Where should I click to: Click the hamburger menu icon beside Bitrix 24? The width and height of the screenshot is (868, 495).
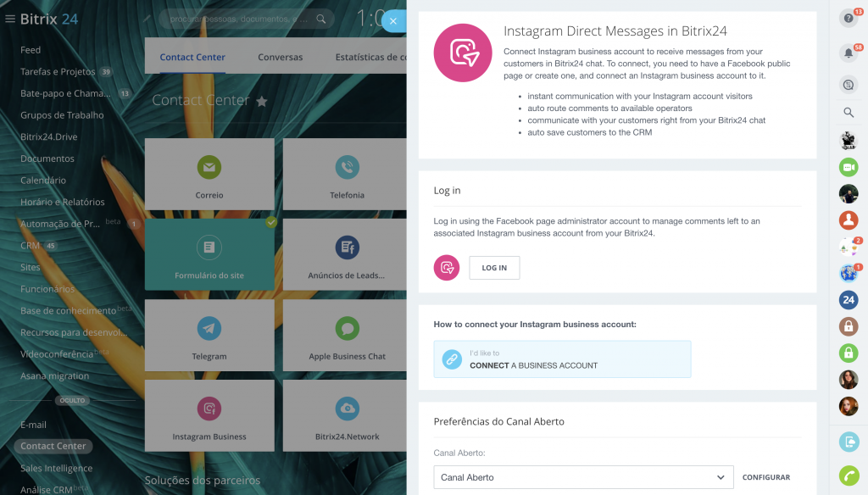point(10,19)
